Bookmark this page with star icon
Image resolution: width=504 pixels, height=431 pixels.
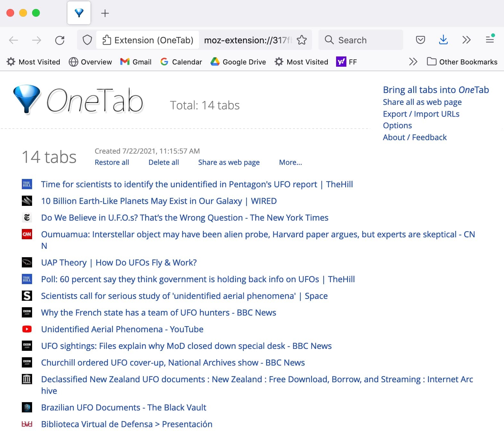click(302, 40)
